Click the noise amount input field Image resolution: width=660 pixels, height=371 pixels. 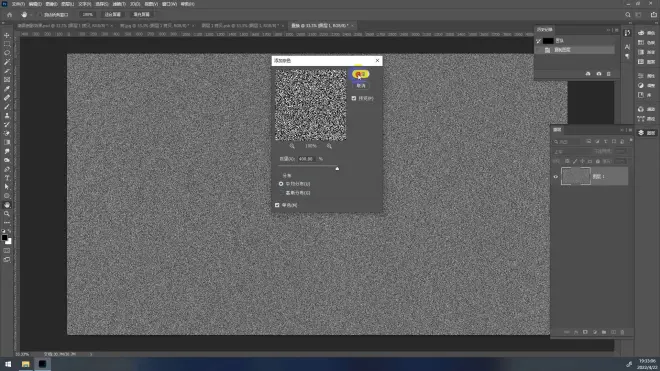coord(306,159)
